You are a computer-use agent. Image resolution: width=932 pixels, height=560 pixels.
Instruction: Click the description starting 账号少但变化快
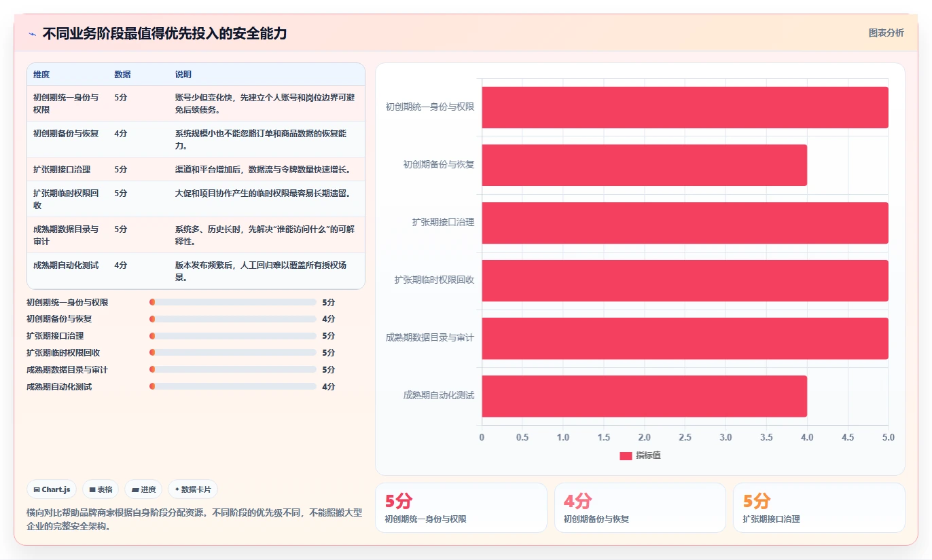coord(265,103)
